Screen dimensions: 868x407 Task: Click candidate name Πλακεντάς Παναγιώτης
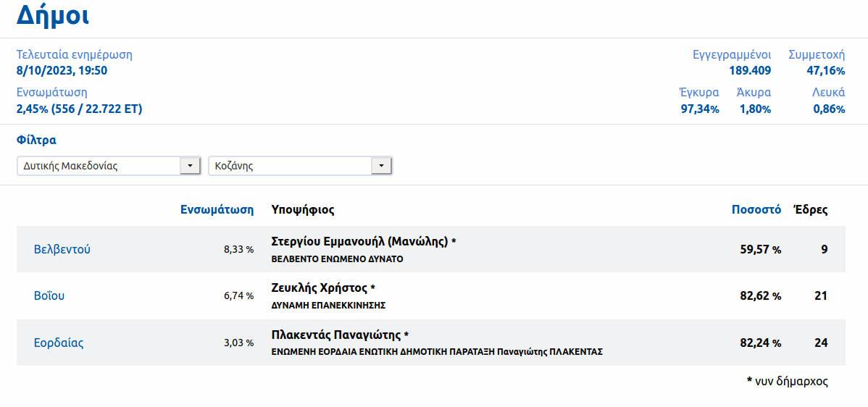(x=336, y=335)
